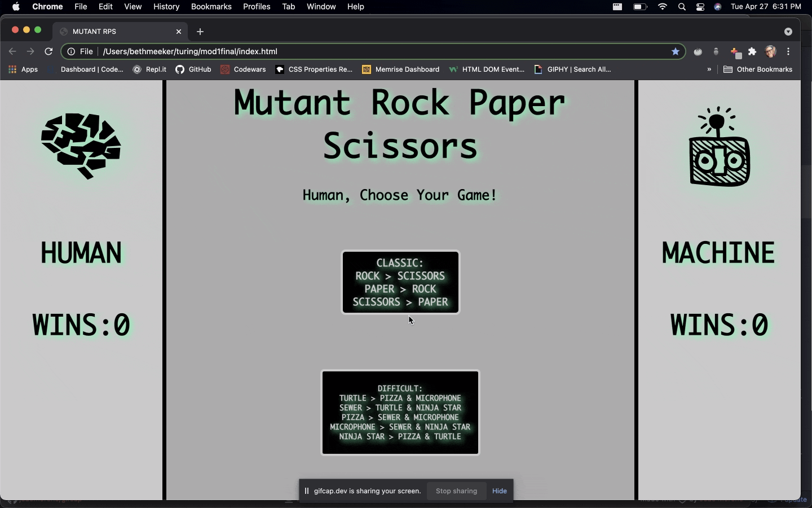Open the tab search dropdown arrow
Viewport: 812px width, 508px height.
point(788,32)
